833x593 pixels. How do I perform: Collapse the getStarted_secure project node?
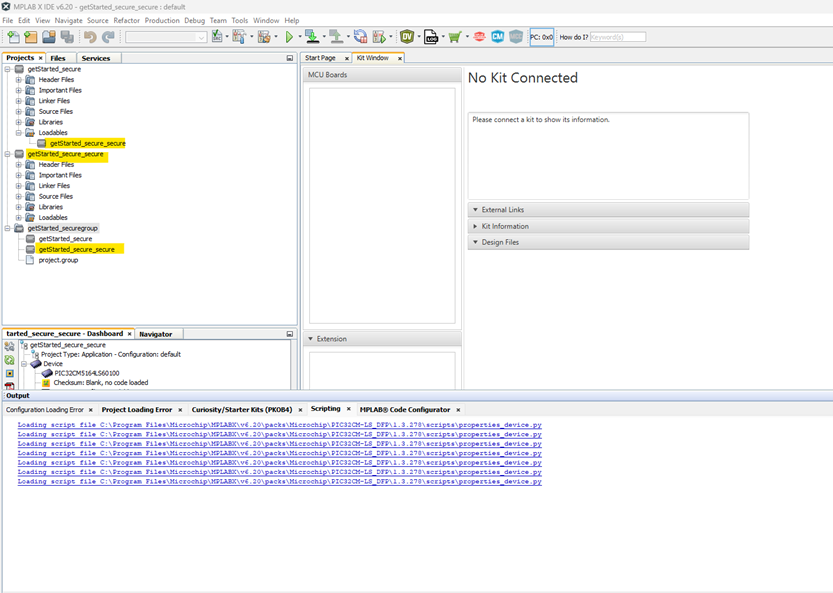pyautogui.click(x=7, y=69)
